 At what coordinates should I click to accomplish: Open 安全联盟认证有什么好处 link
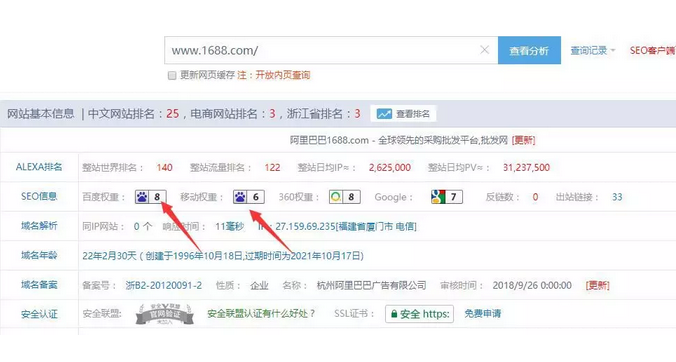261,314
